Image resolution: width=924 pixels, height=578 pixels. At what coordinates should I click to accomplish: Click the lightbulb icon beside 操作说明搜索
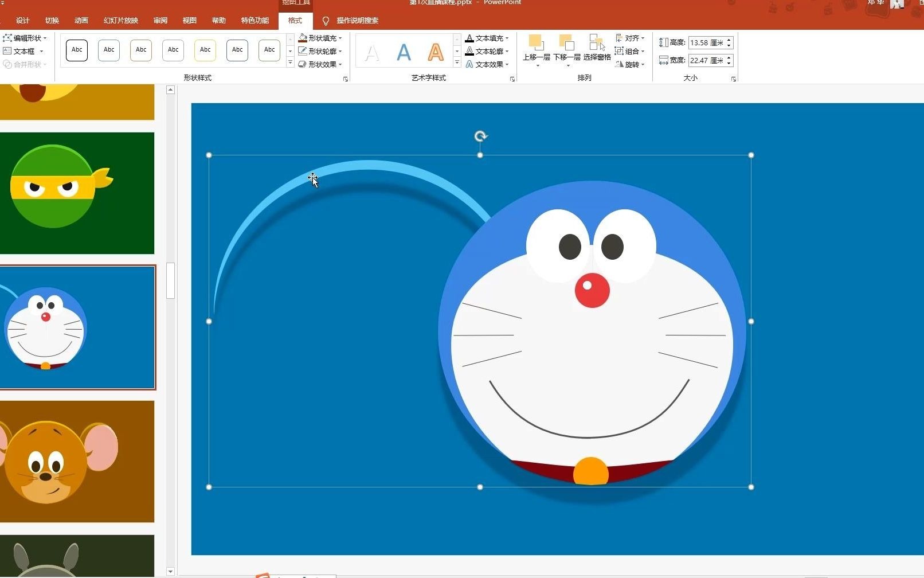[326, 21]
